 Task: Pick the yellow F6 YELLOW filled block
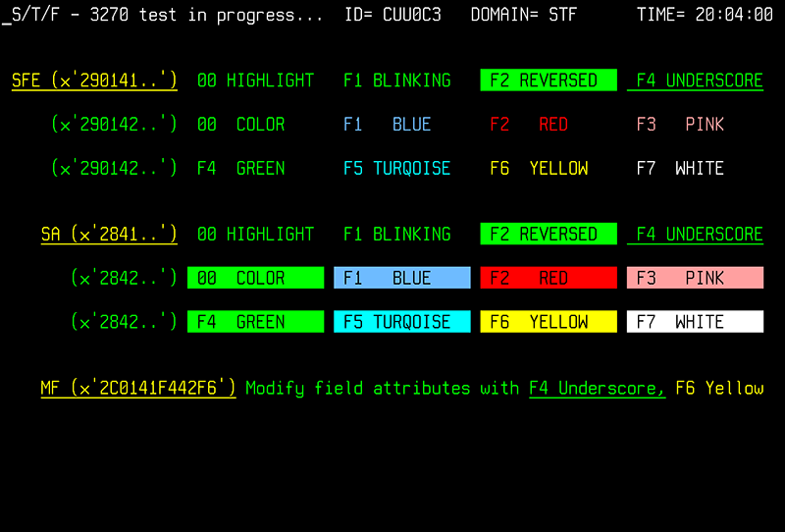pos(549,322)
